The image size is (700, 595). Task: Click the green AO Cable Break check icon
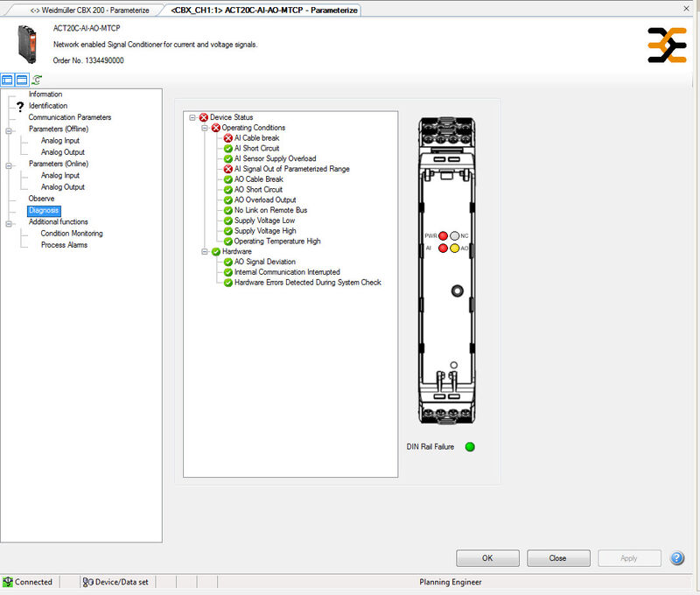tap(228, 179)
